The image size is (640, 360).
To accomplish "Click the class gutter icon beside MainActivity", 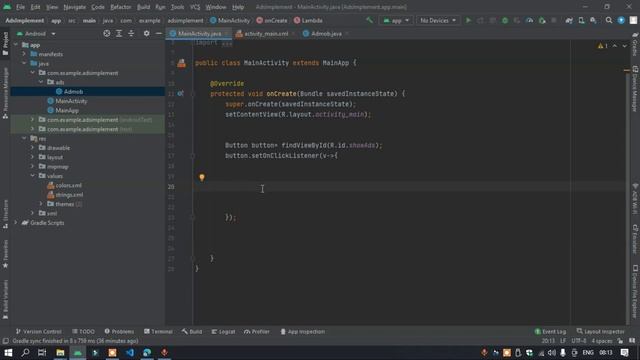I will tap(182, 63).
